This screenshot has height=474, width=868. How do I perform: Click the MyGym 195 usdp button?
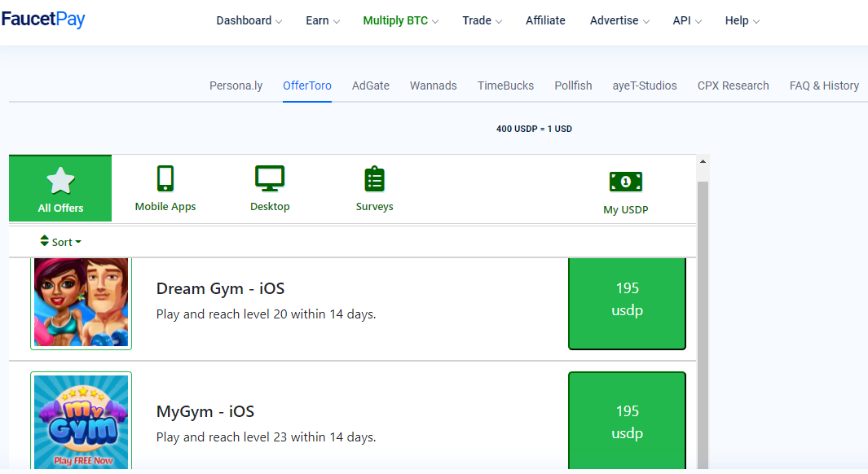coord(628,420)
